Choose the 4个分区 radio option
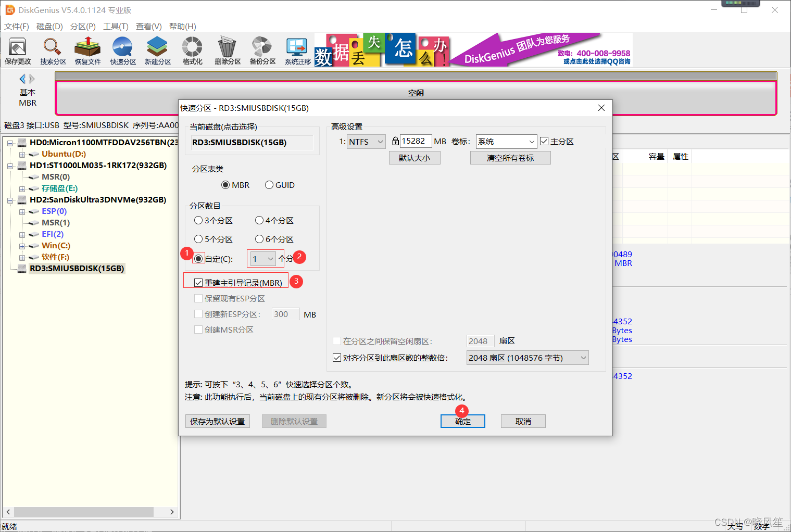This screenshot has height=532, width=791. coord(259,221)
